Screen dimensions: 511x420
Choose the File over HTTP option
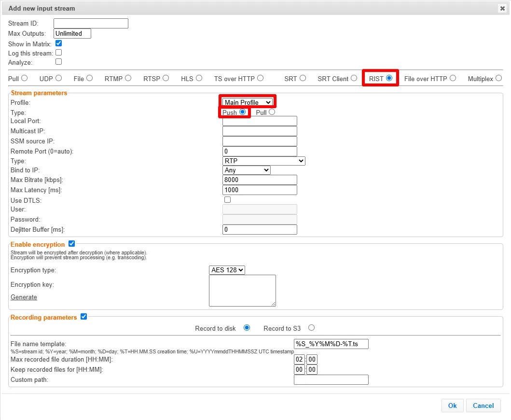tap(453, 78)
